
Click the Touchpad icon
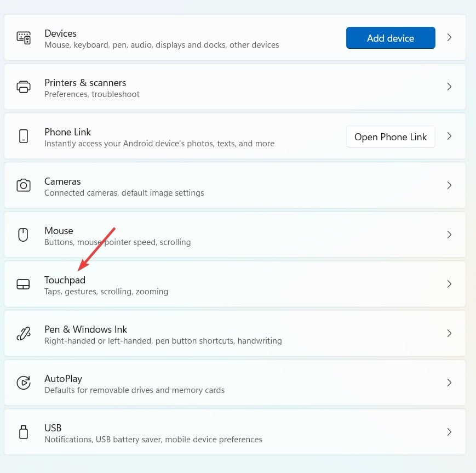point(23,283)
